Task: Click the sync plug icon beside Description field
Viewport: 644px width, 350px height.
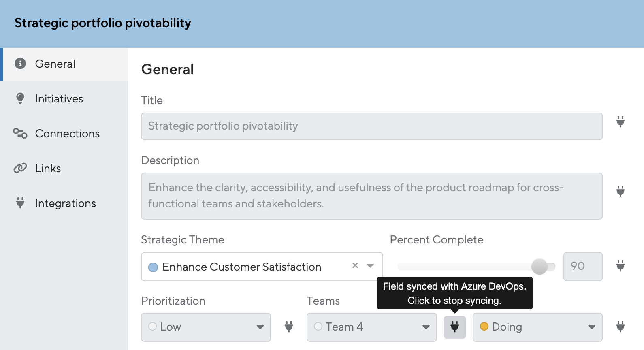Action: 620,191
